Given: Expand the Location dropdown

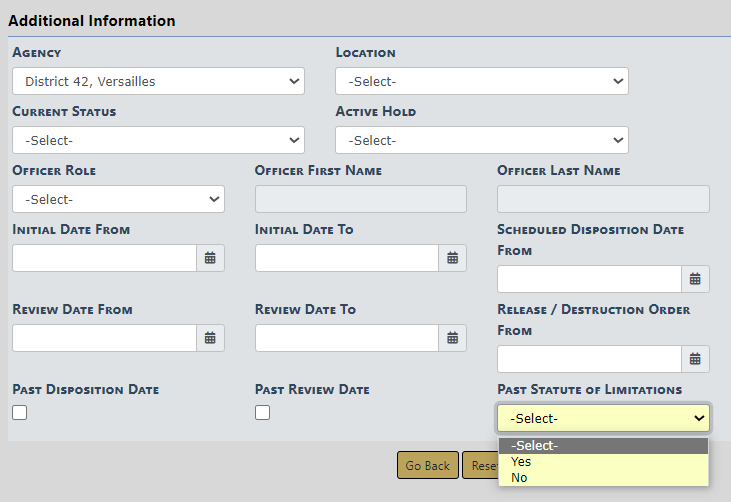Looking at the screenshot, I should [x=481, y=81].
